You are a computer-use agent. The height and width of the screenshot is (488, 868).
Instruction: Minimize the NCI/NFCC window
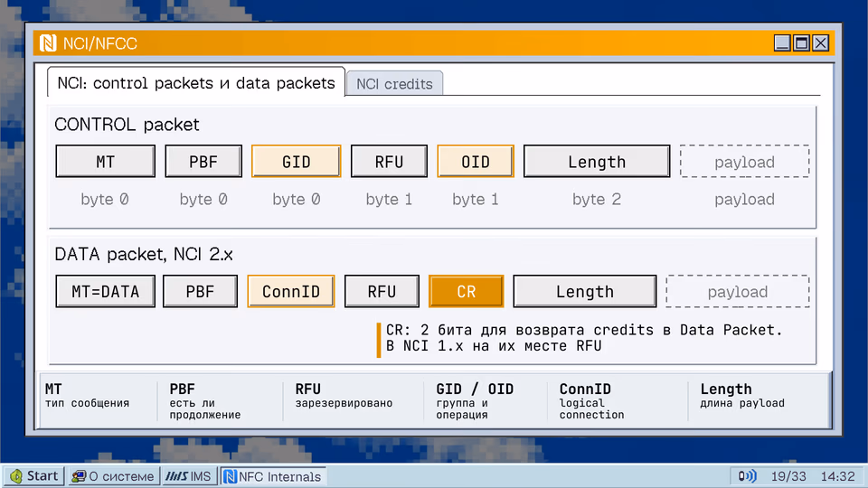(781, 43)
